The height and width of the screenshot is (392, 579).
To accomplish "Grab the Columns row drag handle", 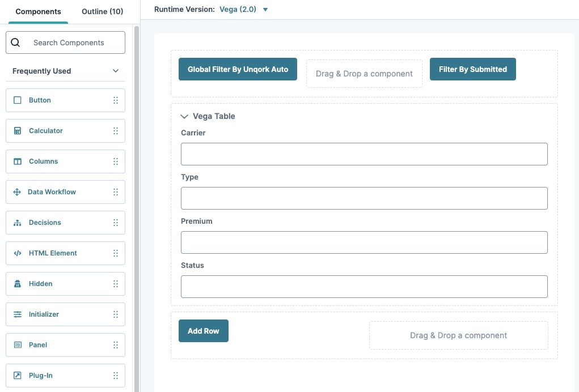I will 116,161.
